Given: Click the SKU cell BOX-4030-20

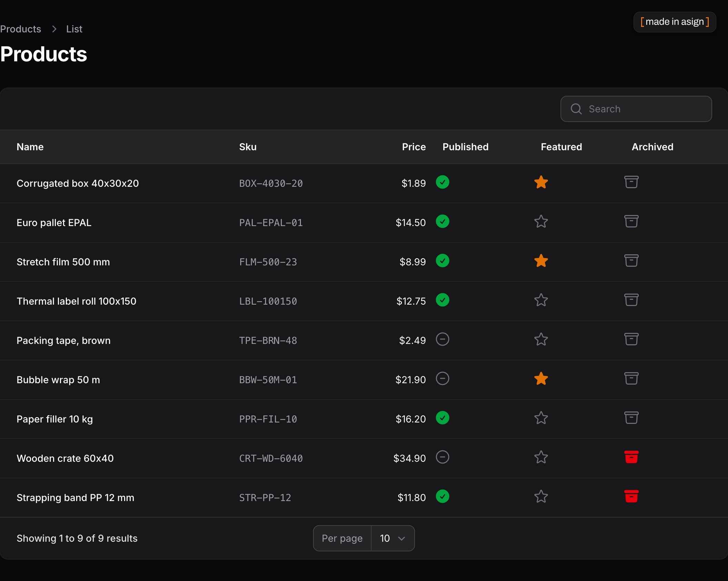Looking at the screenshot, I should (271, 183).
